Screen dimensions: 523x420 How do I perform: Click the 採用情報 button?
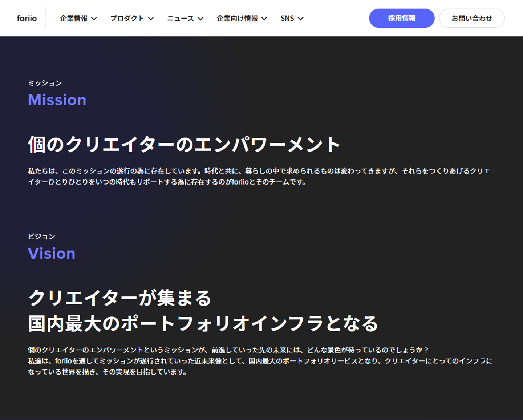click(x=402, y=18)
